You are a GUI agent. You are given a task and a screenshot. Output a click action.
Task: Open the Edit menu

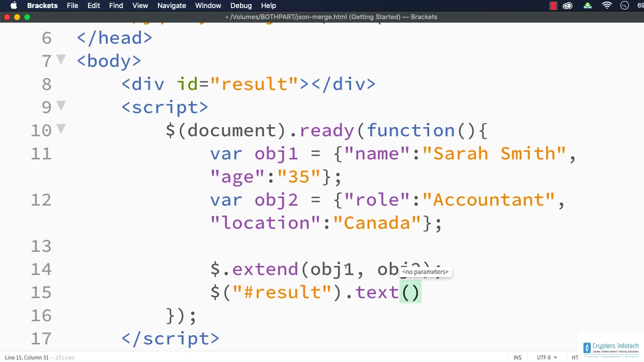94,6
